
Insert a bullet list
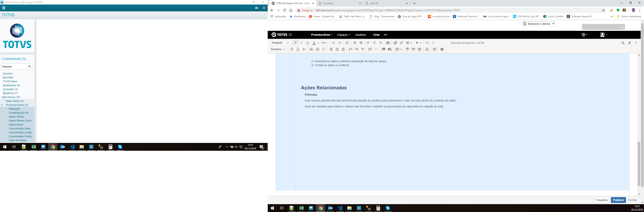(334, 43)
